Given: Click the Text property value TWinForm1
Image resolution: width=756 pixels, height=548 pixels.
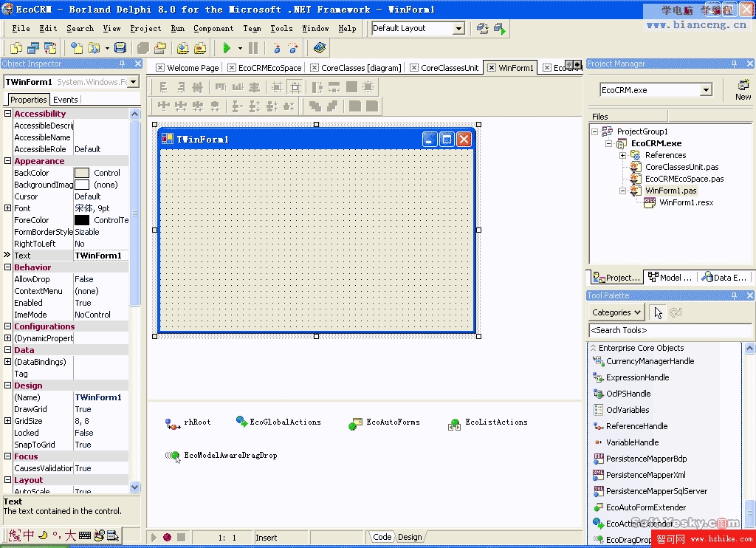Looking at the screenshot, I should click(100, 256).
